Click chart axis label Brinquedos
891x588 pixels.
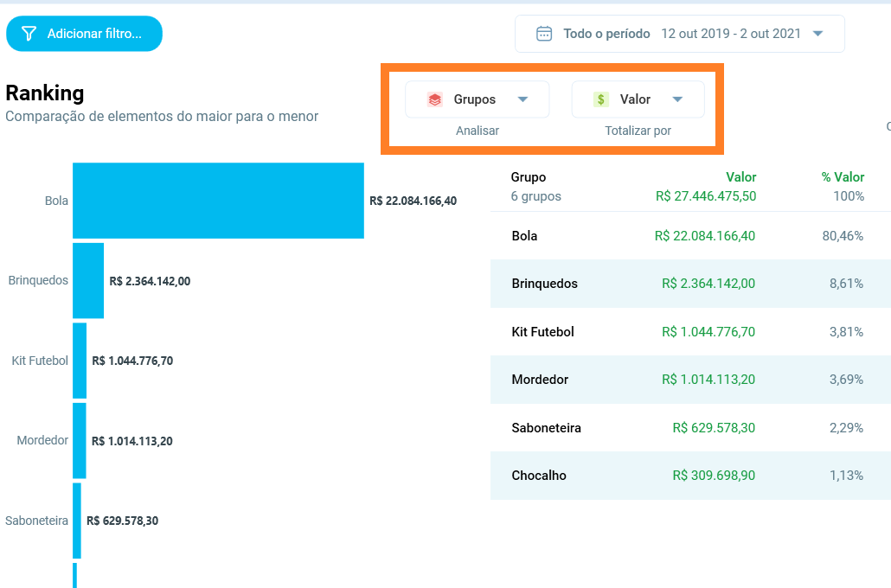click(x=38, y=281)
